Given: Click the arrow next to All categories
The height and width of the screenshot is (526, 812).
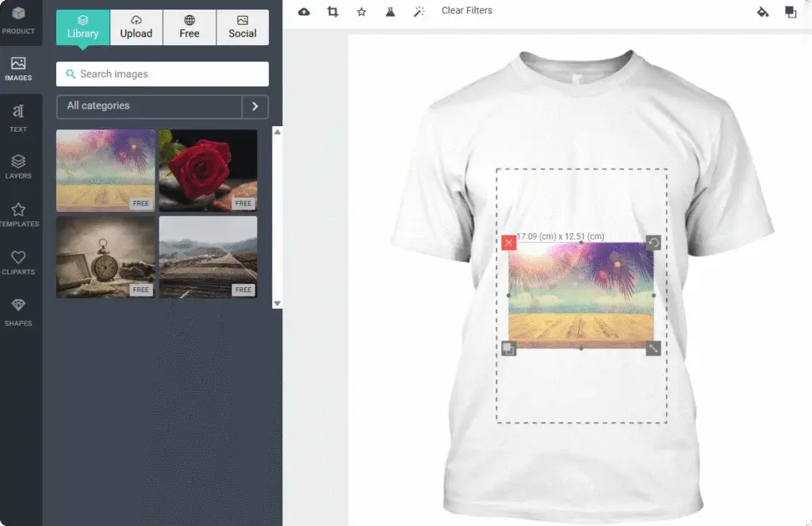Looking at the screenshot, I should 255,106.
